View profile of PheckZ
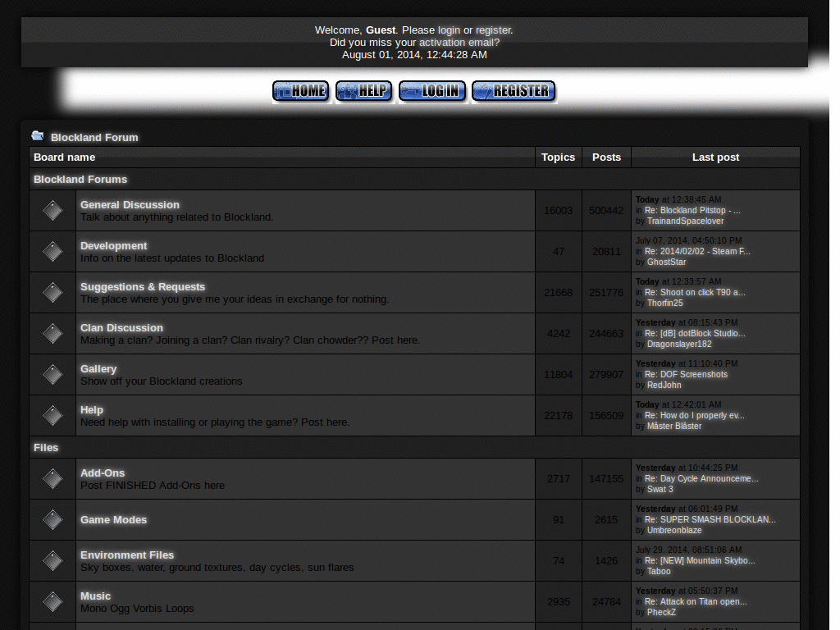 click(x=662, y=612)
